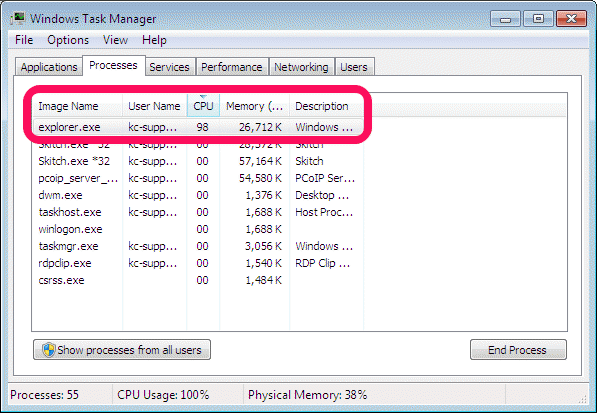Sort by the Memory column header
Screen dimensions: 597x413
[x=254, y=106]
